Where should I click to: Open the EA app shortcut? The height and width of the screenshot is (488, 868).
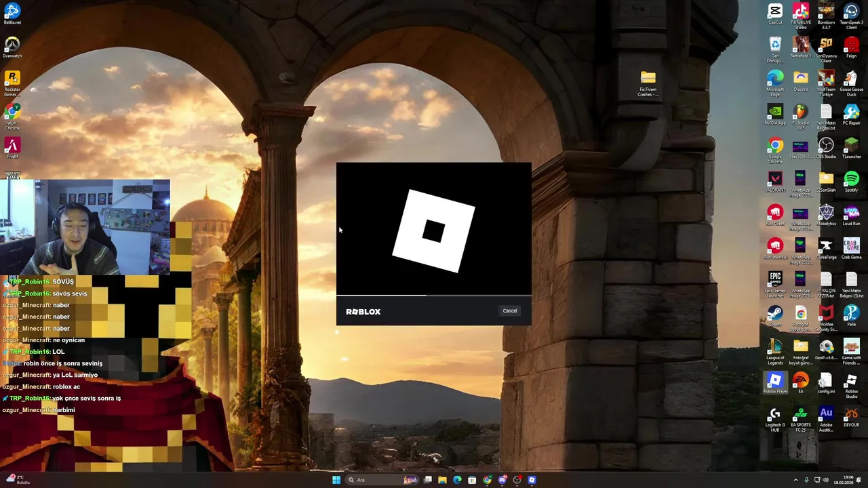[x=801, y=383]
